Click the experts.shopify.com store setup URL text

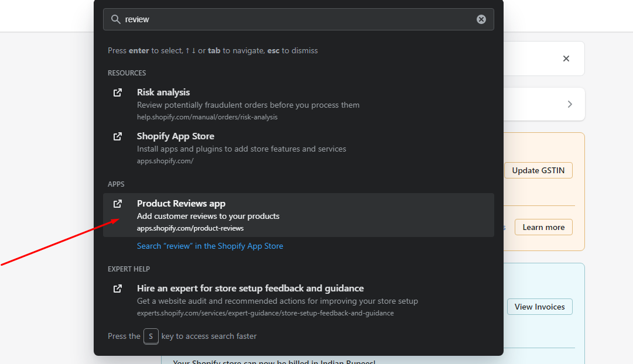pos(265,313)
